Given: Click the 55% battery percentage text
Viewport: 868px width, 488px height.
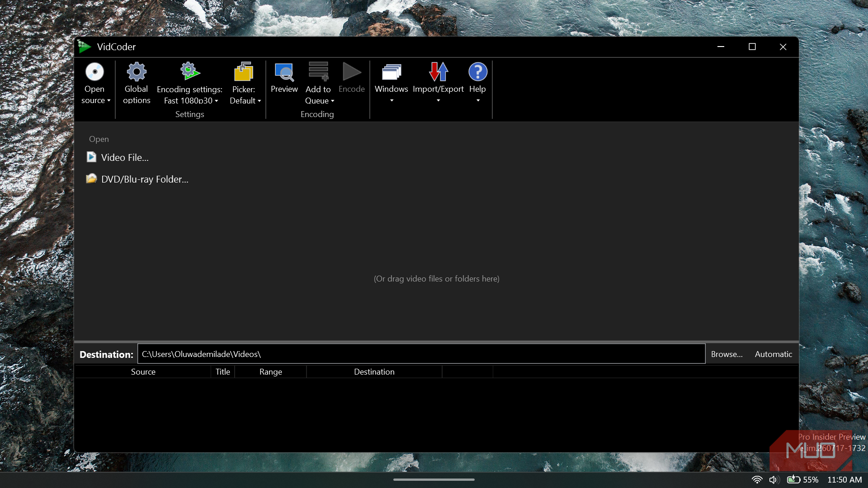Looking at the screenshot, I should tap(811, 480).
